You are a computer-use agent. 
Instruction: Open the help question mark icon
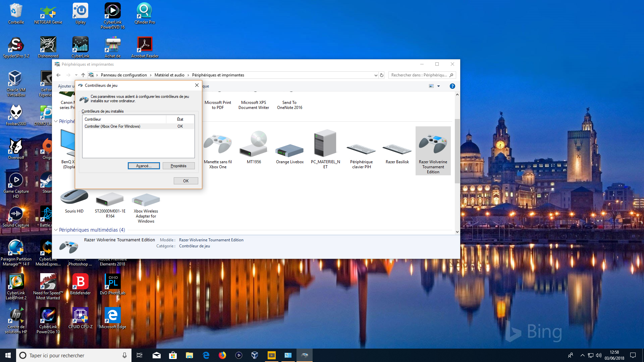(x=452, y=86)
